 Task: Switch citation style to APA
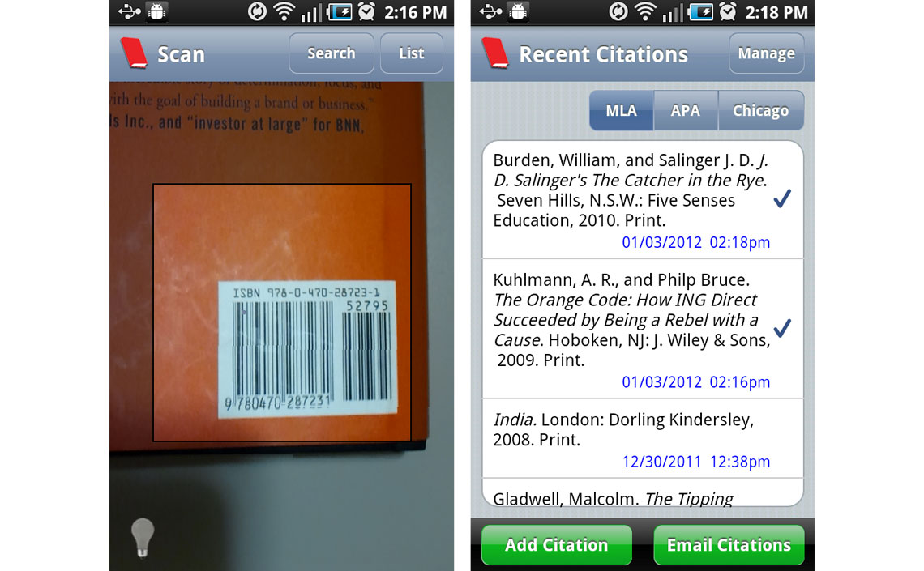(686, 111)
